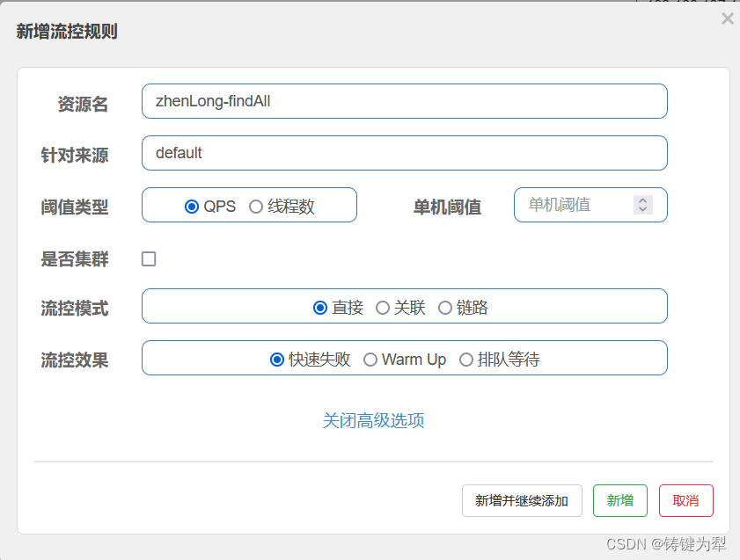Choose Warm Up flow control effect

click(370, 360)
